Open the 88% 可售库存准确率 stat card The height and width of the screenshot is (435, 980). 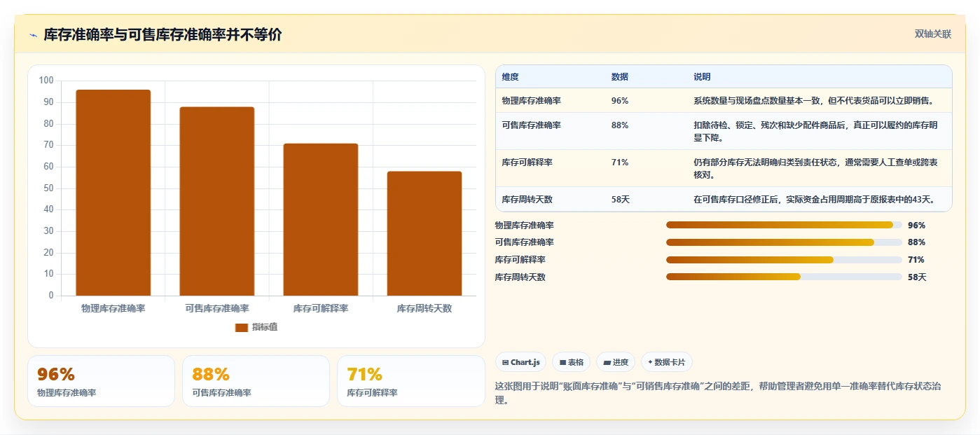(x=256, y=381)
